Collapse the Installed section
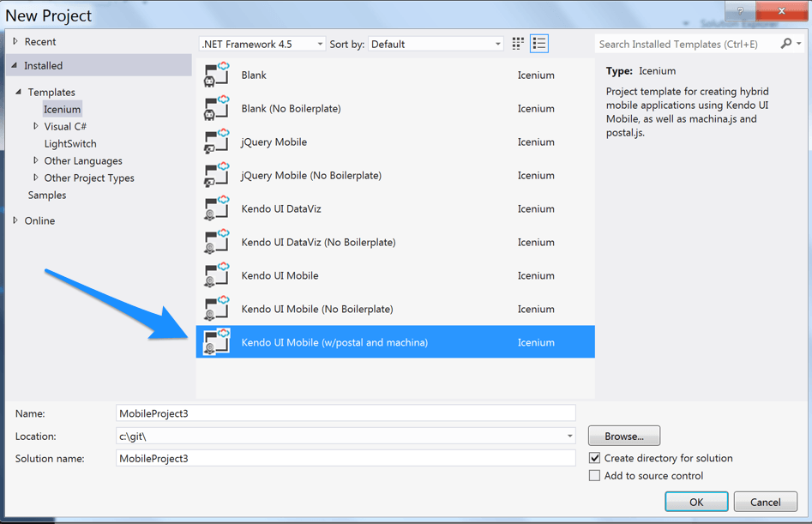 pyautogui.click(x=14, y=65)
